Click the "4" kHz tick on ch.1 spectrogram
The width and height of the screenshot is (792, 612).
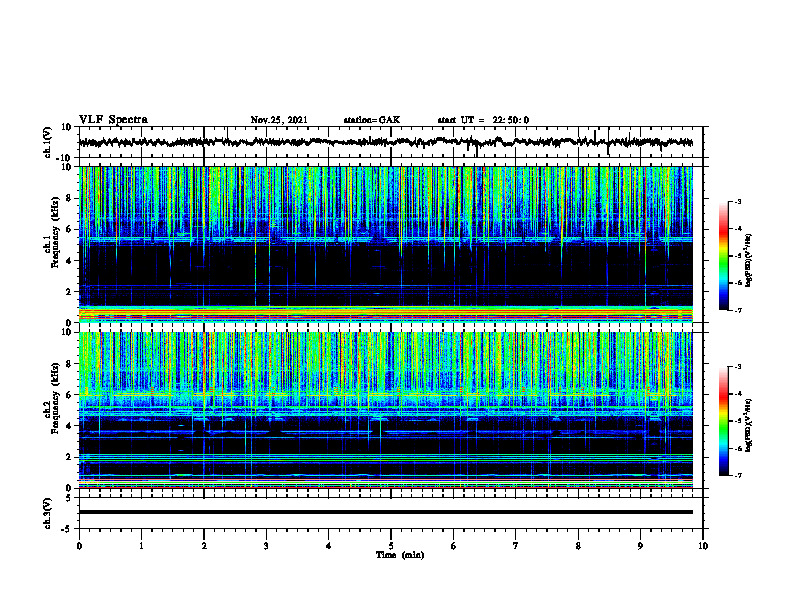tap(69, 261)
